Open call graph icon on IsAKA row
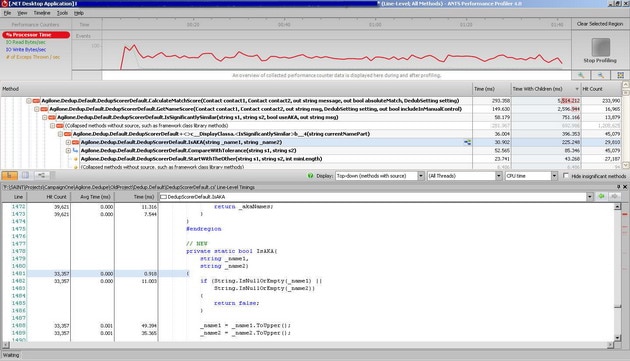 pyautogui.click(x=467, y=142)
